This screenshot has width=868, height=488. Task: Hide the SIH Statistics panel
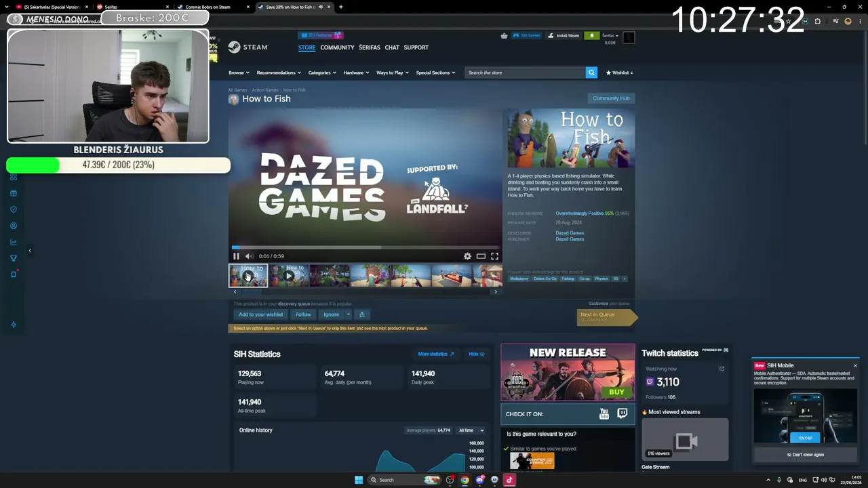click(477, 354)
